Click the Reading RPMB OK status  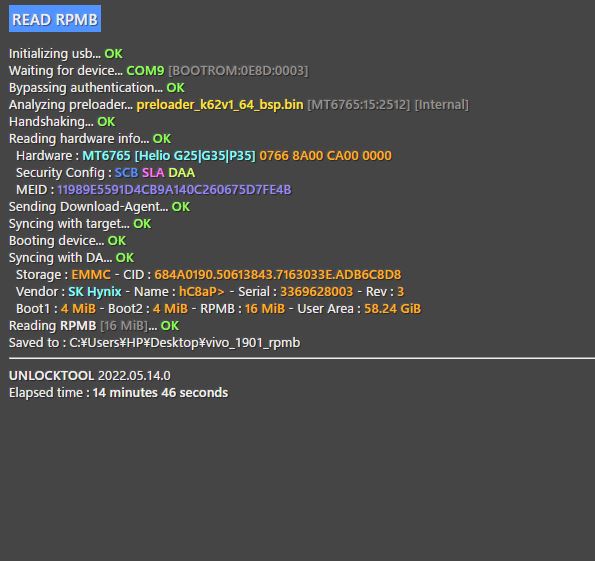[x=170, y=326]
